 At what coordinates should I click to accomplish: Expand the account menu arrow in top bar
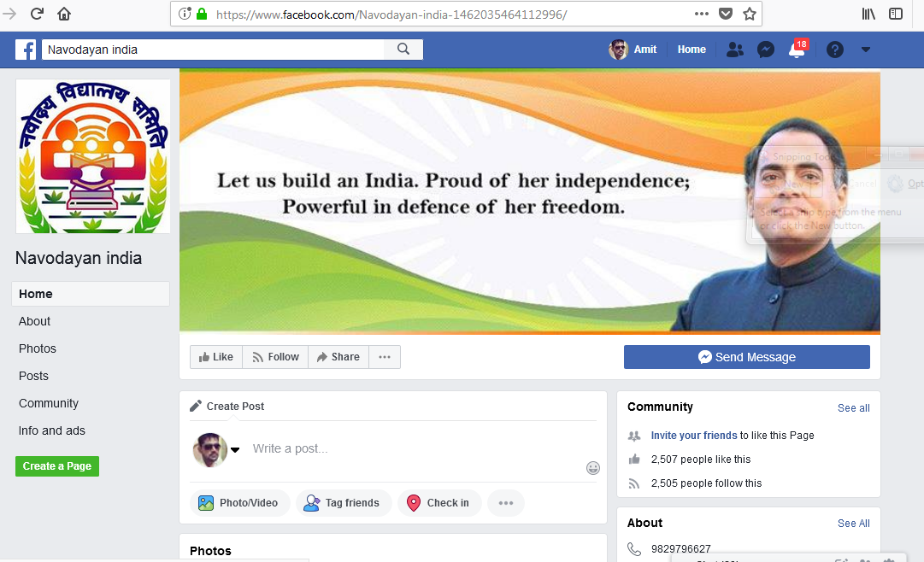[866, 50]
